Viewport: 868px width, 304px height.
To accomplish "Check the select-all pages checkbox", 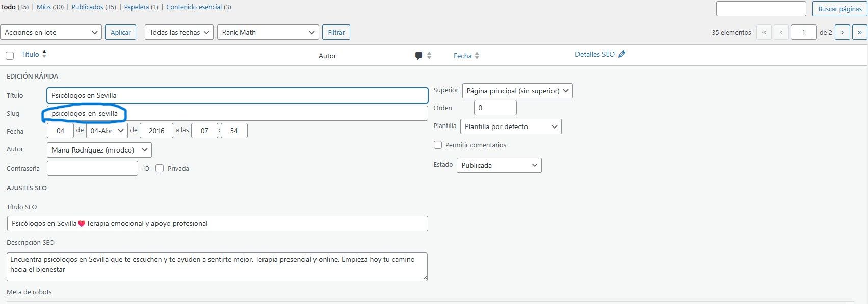I will (10, 56).
